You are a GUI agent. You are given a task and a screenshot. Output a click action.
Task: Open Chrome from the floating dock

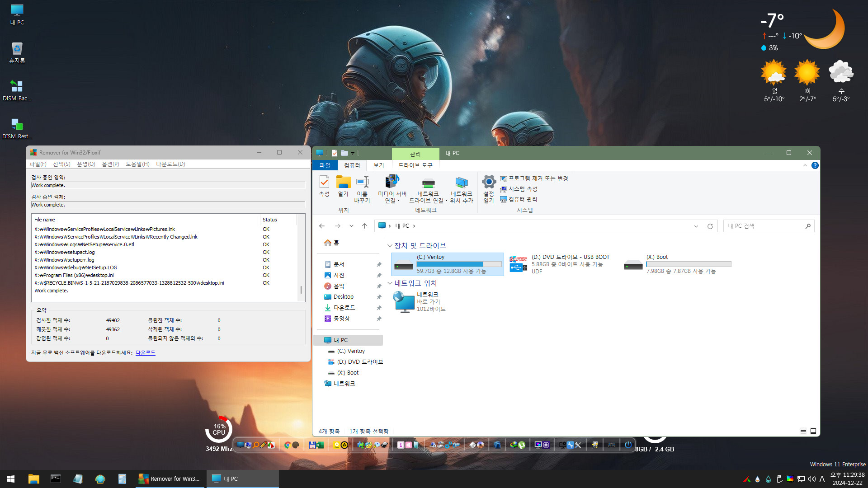[x=287, y=445]
